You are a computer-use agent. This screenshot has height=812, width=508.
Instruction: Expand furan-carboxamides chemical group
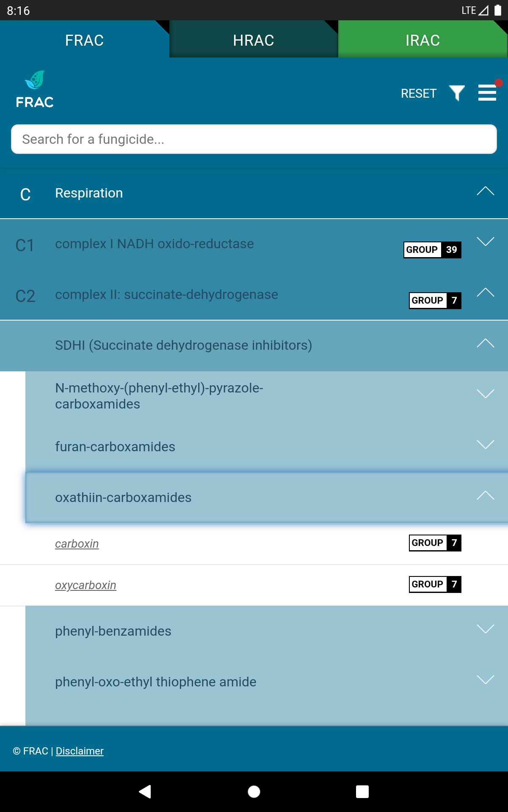click(267, 447)
